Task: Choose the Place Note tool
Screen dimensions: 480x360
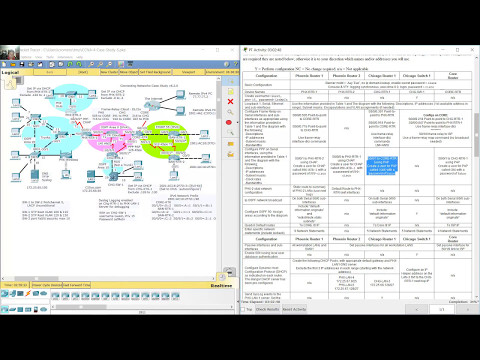Action: click(230, 92)
